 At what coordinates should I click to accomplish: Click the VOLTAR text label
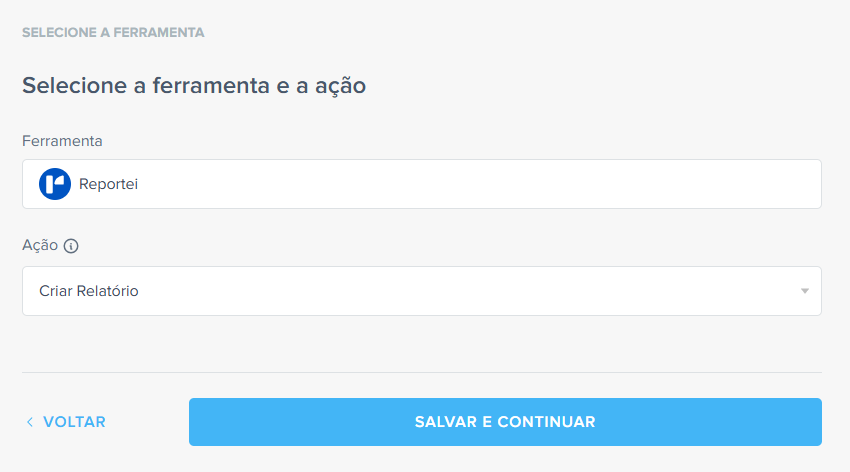point(74,422)
